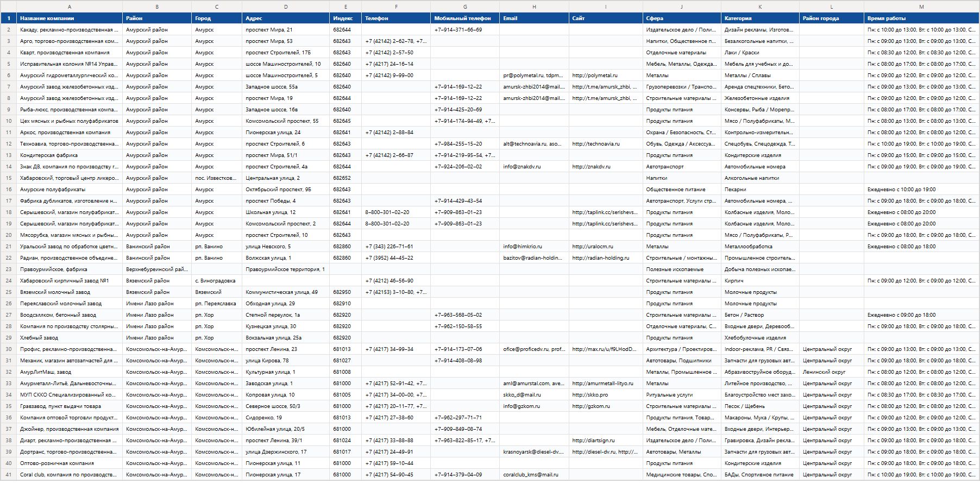Click the 'Категория' header cell

tap(760, 18)
